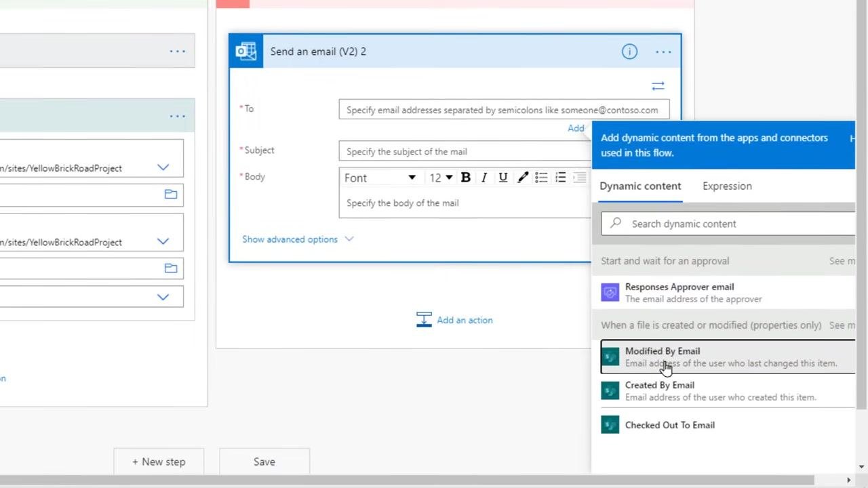Click the email Body text area
The width and height of the screenshot is (868, 488).
click(x=465, y=203)
